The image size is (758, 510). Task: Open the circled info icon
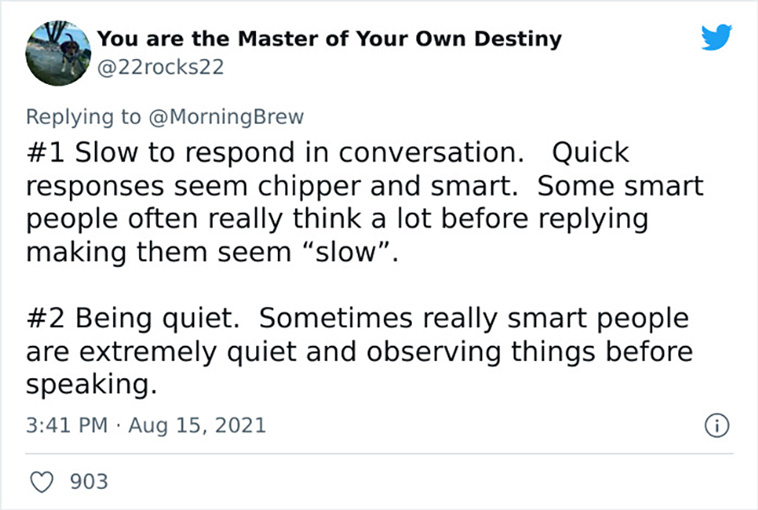point(716,425)
